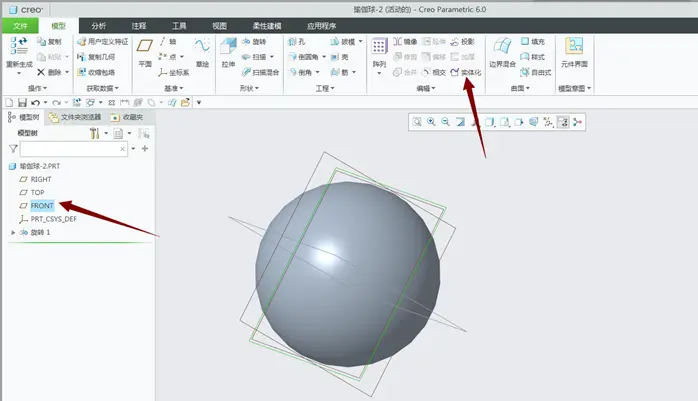Click the 旋转 (Revolve) feature button

click(x=254, y=42)
